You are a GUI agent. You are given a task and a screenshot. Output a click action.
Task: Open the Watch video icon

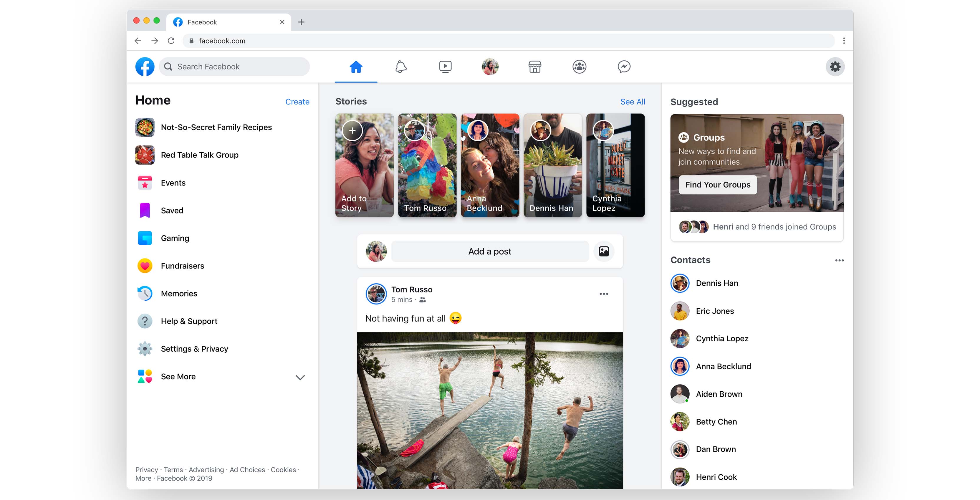pyautogui.click(x=445, y=67)
